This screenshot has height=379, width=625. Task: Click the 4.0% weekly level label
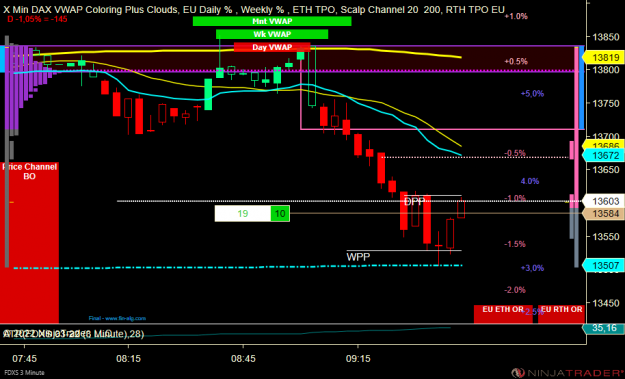(x=530, y=181)
